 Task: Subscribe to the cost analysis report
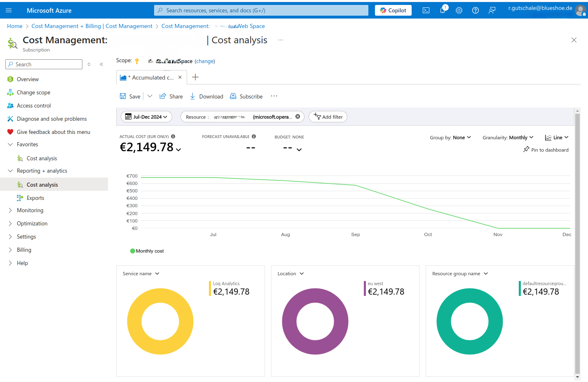[246, 96]
